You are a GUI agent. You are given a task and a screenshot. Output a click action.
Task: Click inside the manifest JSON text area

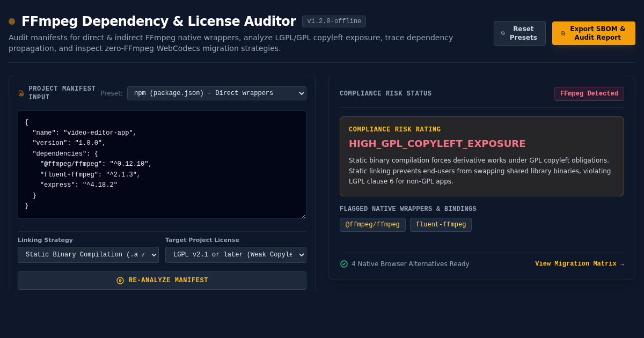coord(162,165)
